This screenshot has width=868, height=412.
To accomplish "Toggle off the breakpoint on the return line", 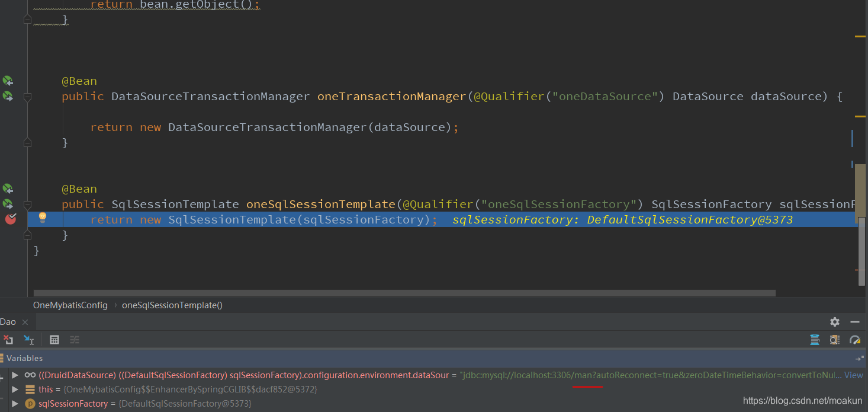I will click(10, 219).
